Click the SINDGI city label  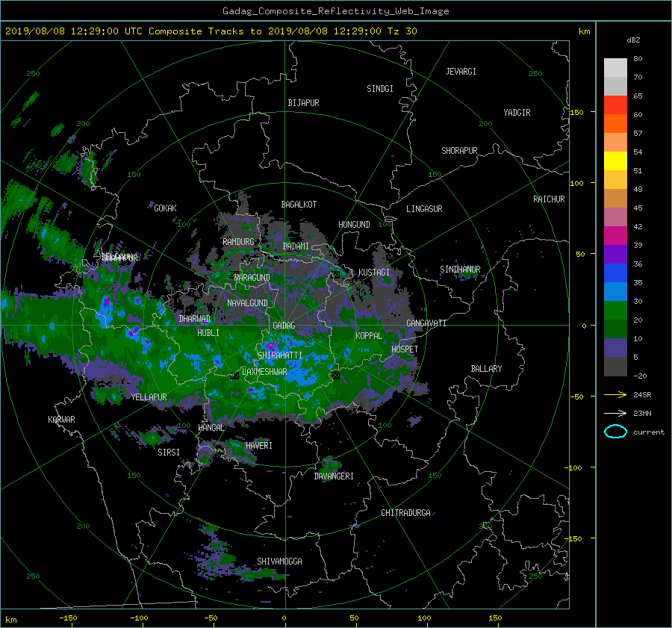pos(380,89)
